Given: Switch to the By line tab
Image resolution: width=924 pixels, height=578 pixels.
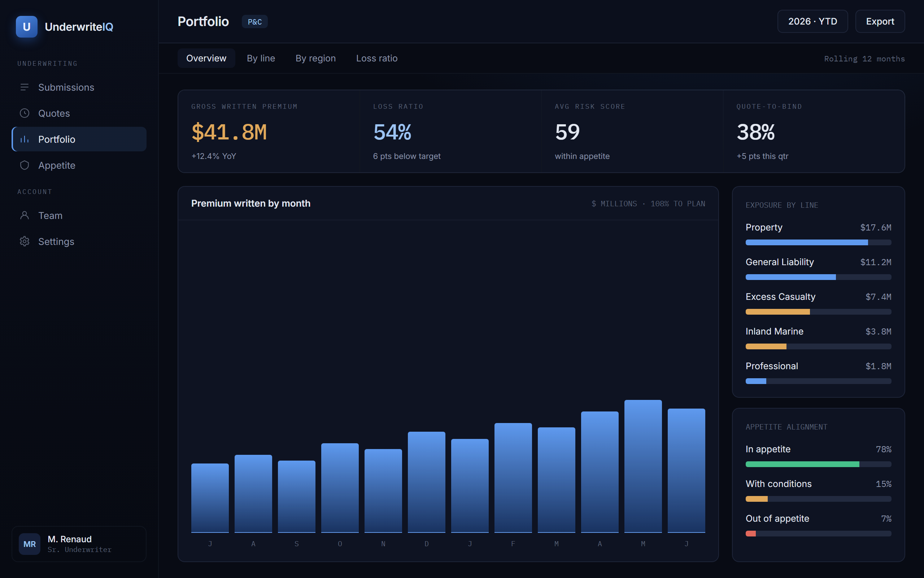Looking at the screenshot, I should [x=261, y=58].
